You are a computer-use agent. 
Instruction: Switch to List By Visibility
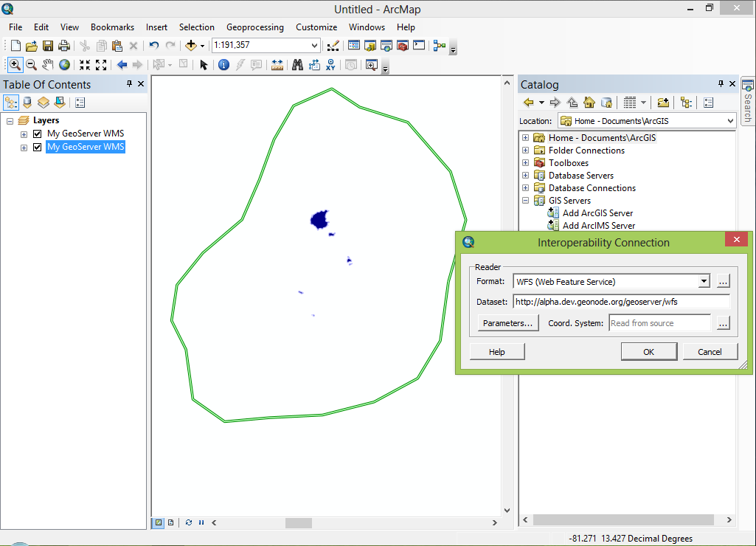click(44, 103)
